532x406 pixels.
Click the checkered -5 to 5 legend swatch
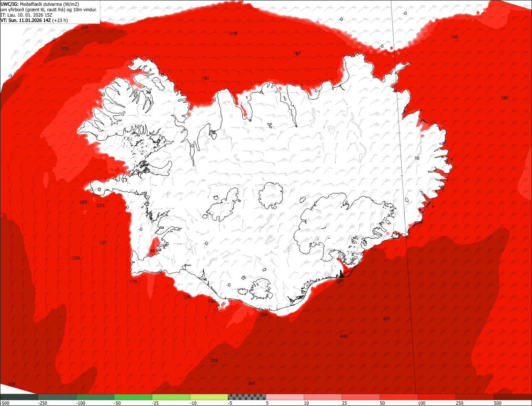click(247, 397)
